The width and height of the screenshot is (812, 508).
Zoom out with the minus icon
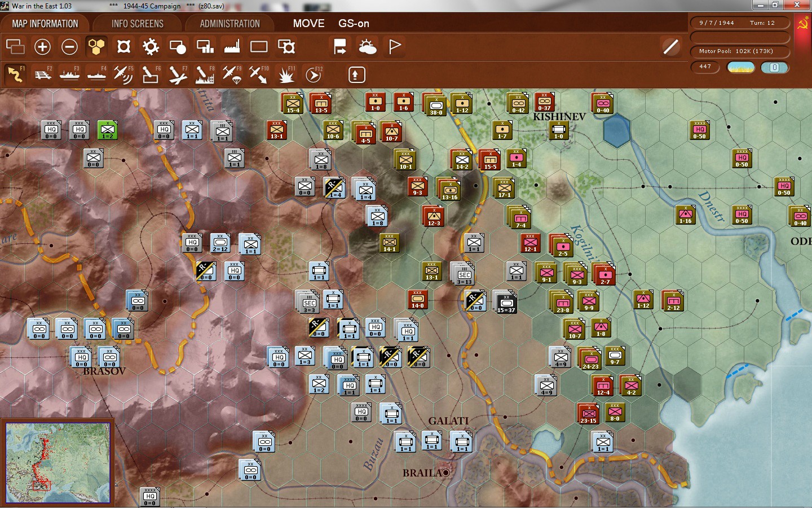69,47
